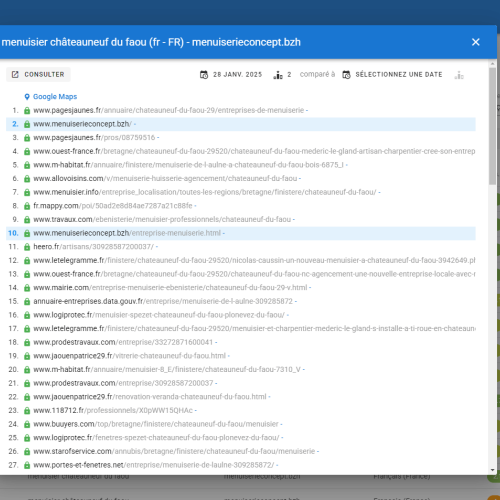Open result 11 heero.fr artisans link
Image resolution: width=500 pixels, height=500 pixels.
(93, 247)
